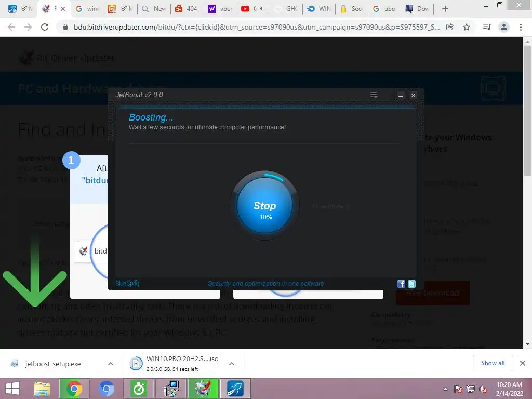Switch to the YouTube tab
The height and width of the screenshot is (399, 532).
(248, 9)
